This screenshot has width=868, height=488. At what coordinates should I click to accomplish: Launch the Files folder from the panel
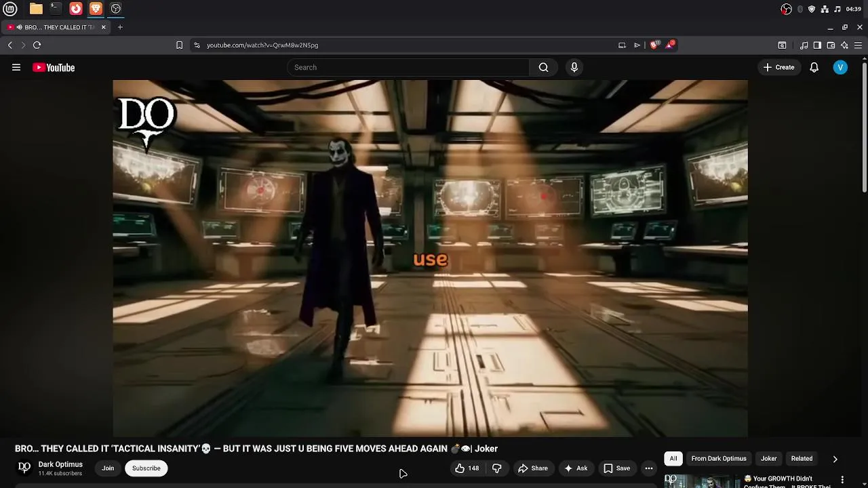pyautogui.click(x=36, y=9)
